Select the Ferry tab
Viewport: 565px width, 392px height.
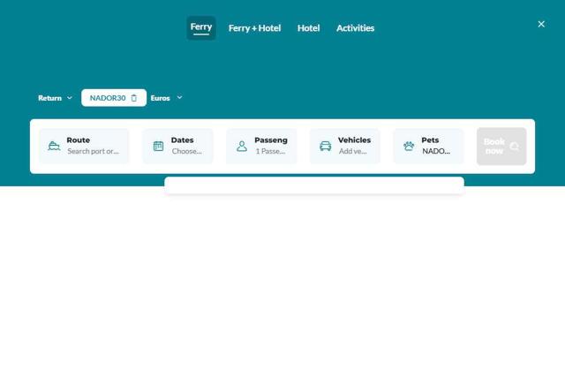201,27
